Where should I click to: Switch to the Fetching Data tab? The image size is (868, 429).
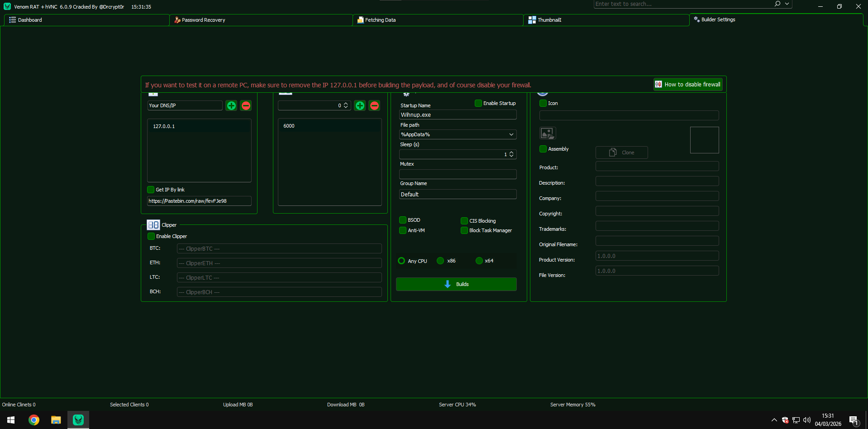click(438, 20)
